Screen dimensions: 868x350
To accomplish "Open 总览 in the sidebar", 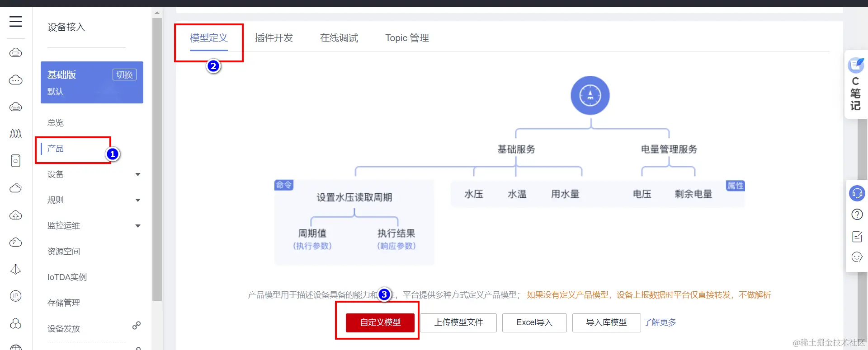I will (56, 122).
